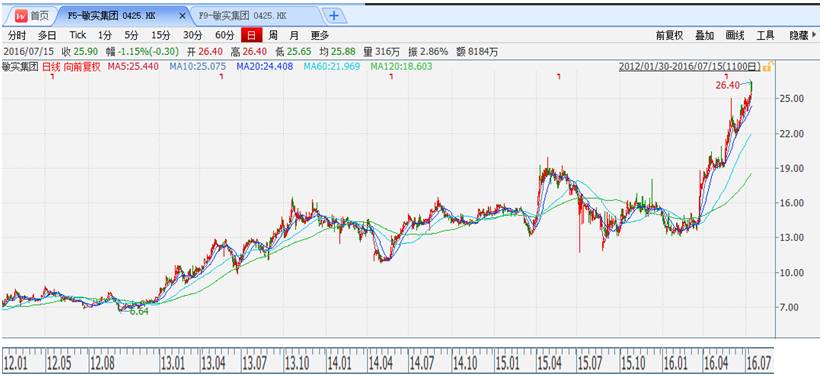Open the 前复权 price adjustment option
The width and height of the screenshot is (826, 376).
pyautogui.click(x=669, y=35)
